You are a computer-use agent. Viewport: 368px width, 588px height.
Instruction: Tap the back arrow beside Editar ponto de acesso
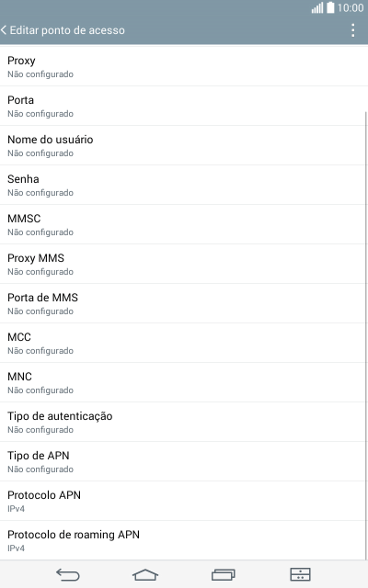4,30
